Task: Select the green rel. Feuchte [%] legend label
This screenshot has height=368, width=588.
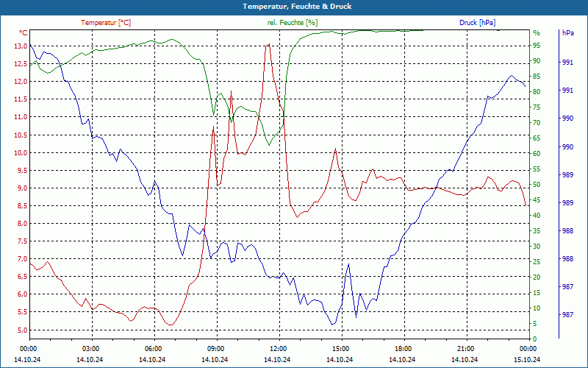Action: [293, 23]
